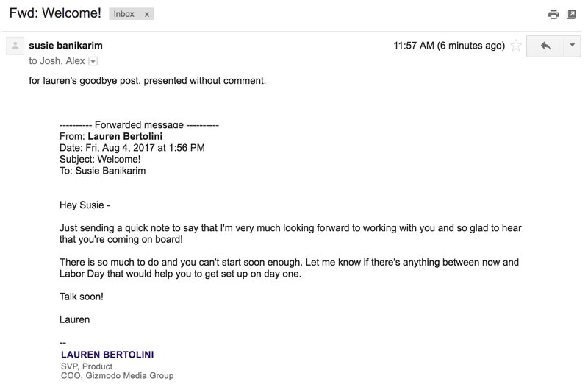The height and width of the screenshot is (390, 588).
Task: Click the 'to Josh, Alex' recipients line
Action: click(57, 61)
